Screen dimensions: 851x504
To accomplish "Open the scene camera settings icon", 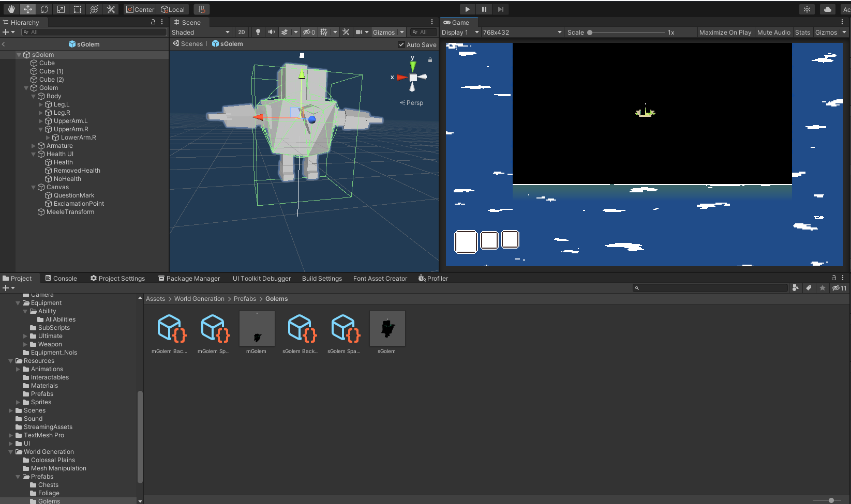I will click(359, 32).
